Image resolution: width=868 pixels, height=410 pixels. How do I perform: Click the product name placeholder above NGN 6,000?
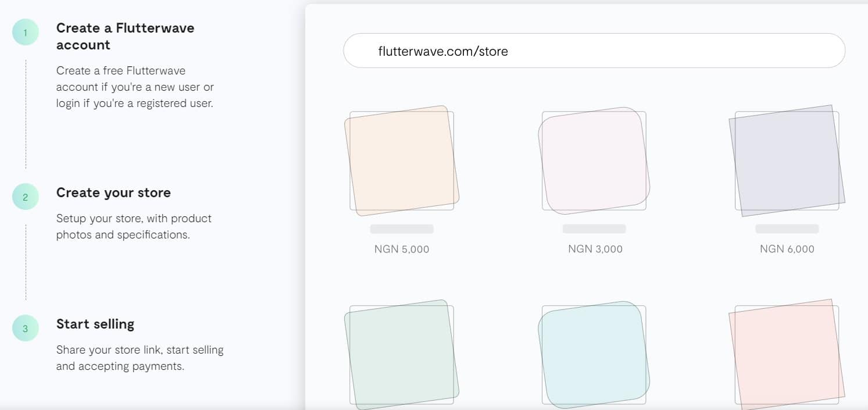[787, 229]
